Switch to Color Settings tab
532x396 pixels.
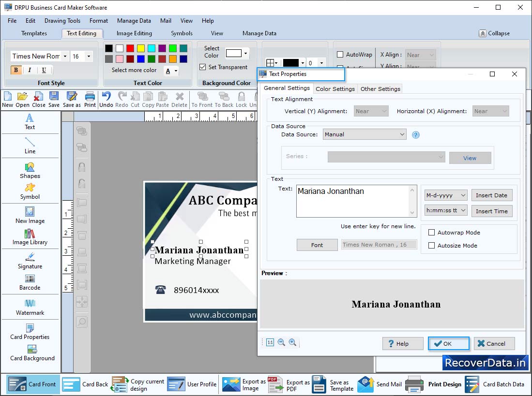[335, 89]
